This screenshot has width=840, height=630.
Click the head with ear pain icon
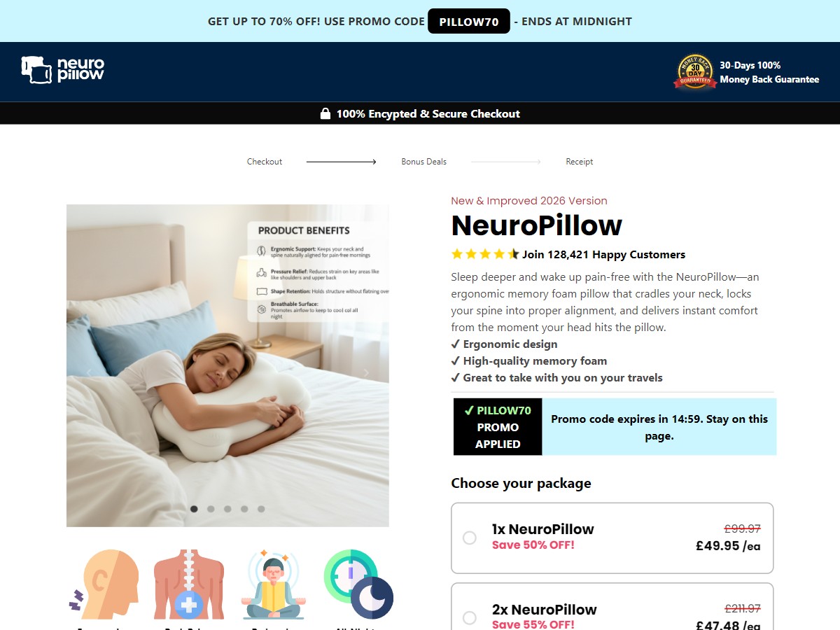pyautogui.click(x=104, y=584)
